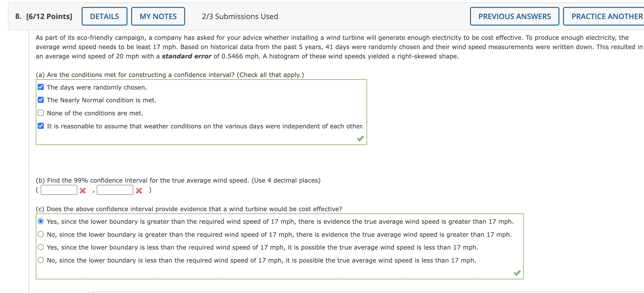Screen dimensions: 644x293
Task: Click the lower bound confidence interval input field
Action: click(x=59, y=190)
